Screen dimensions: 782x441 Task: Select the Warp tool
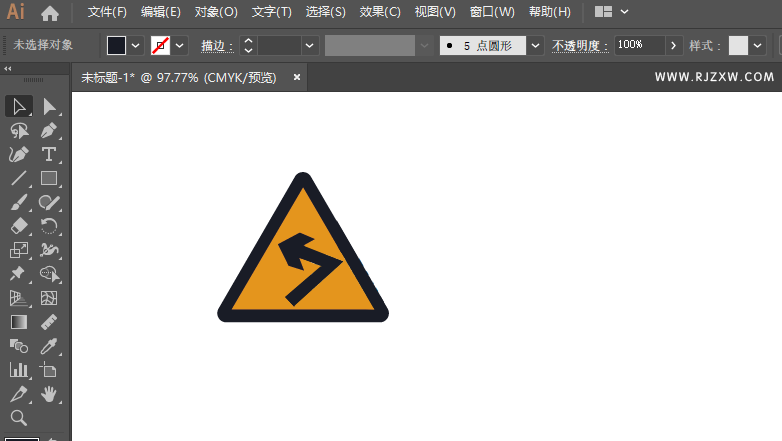coord(49,250)
